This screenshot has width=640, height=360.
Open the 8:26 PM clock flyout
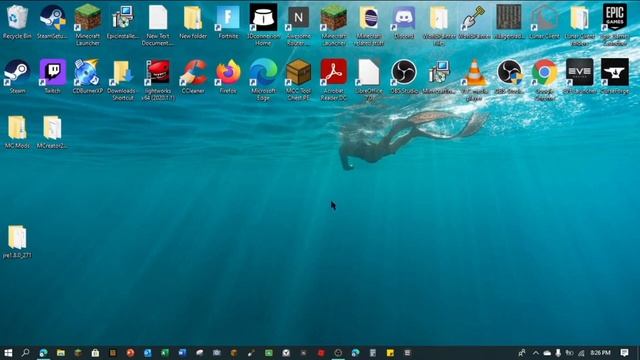600,353
